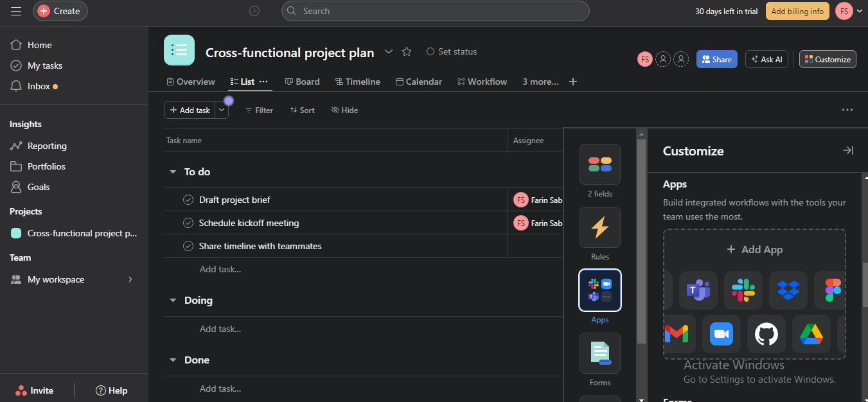Open the Add task dropdown arrow
The height and width of the screenshot is (402, 868).
point(222,110)
